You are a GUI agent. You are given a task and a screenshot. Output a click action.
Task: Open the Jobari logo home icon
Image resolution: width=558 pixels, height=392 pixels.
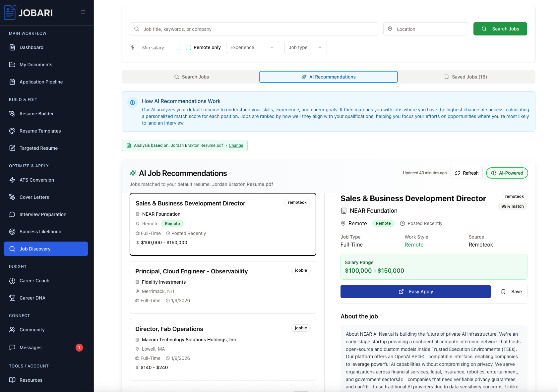point(11,12)
